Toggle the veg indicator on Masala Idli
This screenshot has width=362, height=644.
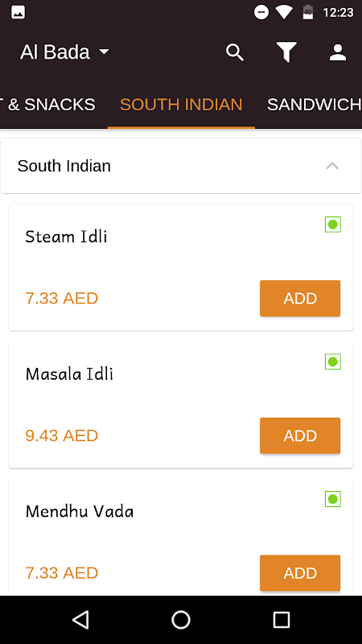[333, 361]
